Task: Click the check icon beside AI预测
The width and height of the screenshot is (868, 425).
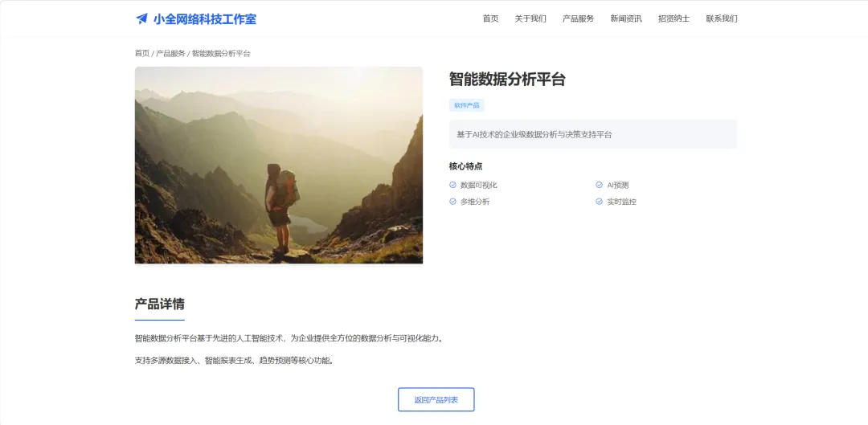Action: [x=599, y=185]
